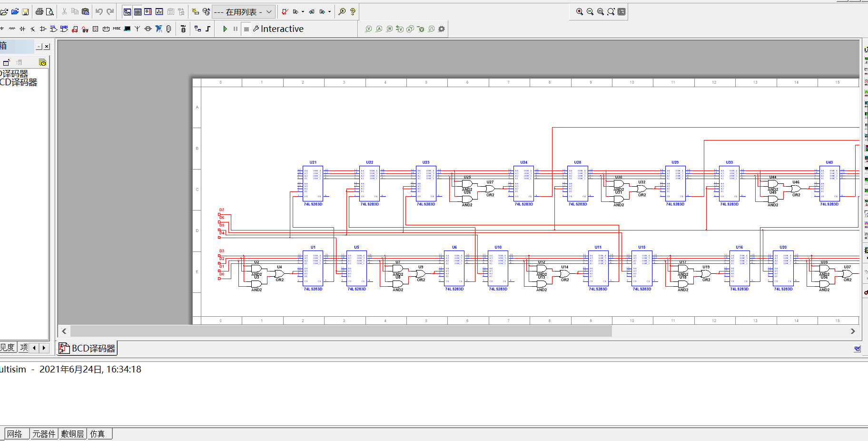Open the Grapher view icon
This screenshot has width=868, height=441.
tap(159, 11)
